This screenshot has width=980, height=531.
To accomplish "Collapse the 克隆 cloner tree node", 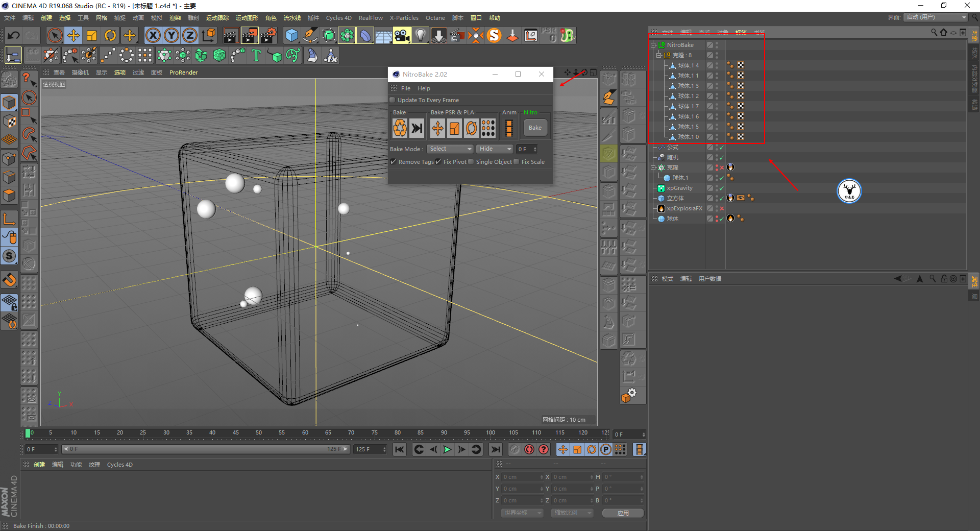I will pos(653,167).
